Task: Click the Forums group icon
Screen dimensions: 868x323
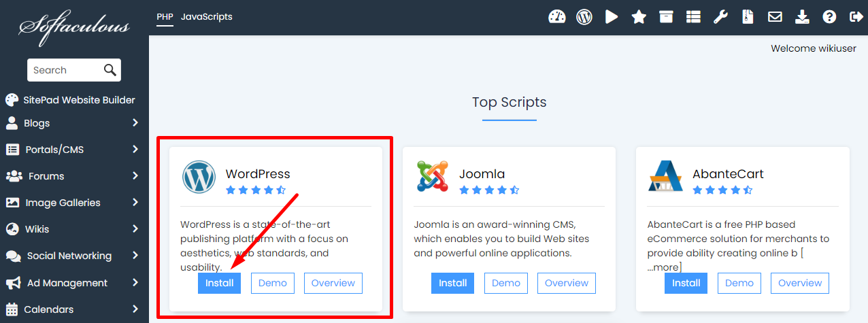Action: pyautogui.click(x=14, y=176)
